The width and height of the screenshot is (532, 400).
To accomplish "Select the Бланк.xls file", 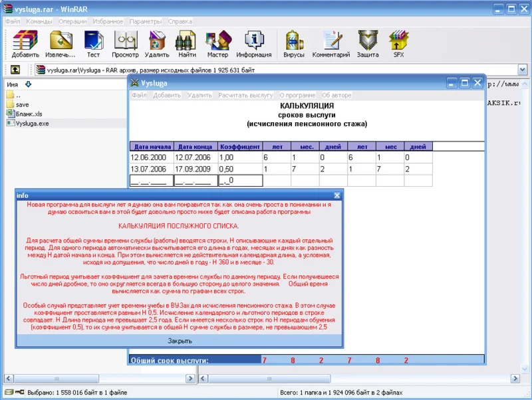I will (29, 114).
